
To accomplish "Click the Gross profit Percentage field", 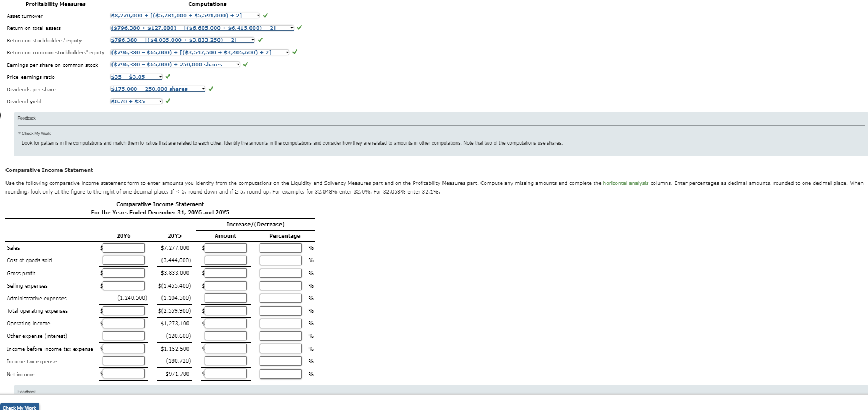I will [x=281, y=273].
